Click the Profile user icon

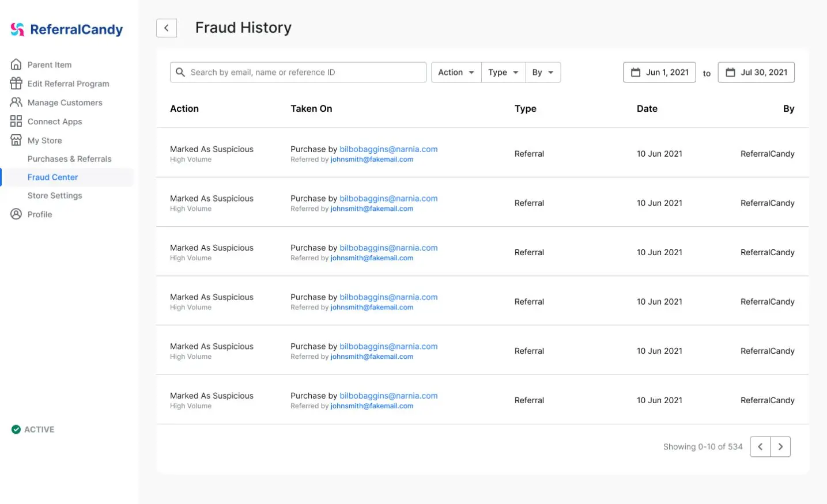(16, 214)
